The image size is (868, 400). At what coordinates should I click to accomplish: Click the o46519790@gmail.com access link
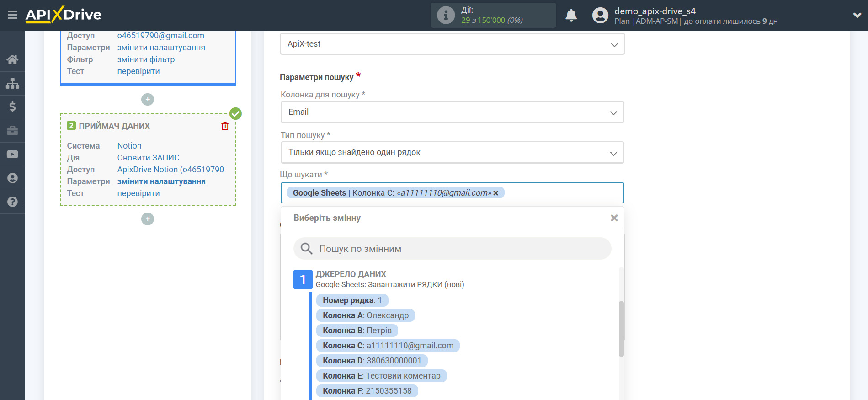coord(160,36)
